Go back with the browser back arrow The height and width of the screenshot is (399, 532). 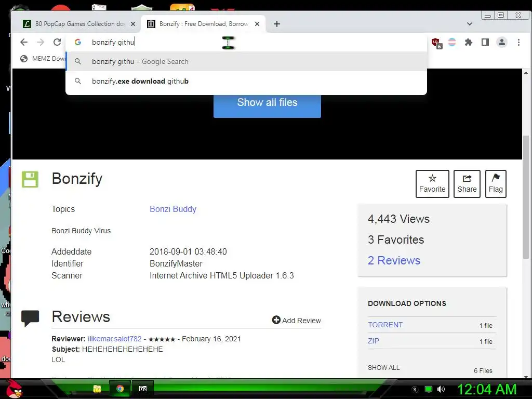(x=24, y=42)
